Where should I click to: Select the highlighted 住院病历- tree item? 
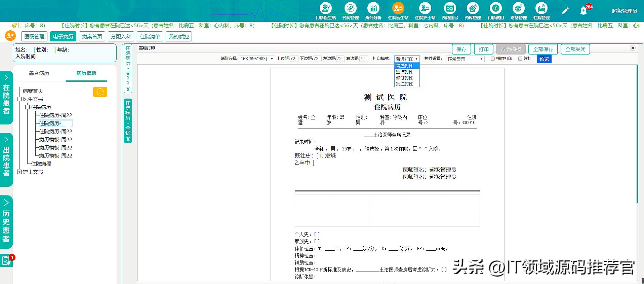pyautogui.click(x=55, y=123)
